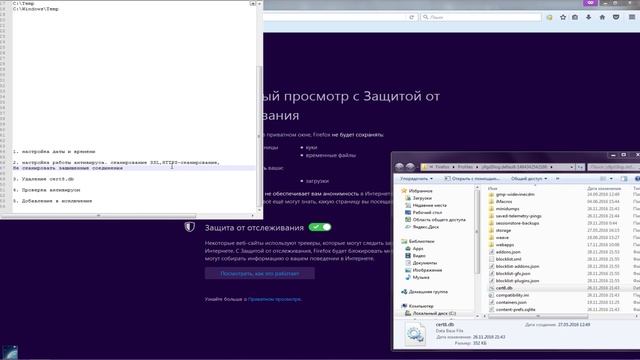Click the 'Посмотреть, как это работает' button
This screenshot has height=360, width=640.
[260, 273]
